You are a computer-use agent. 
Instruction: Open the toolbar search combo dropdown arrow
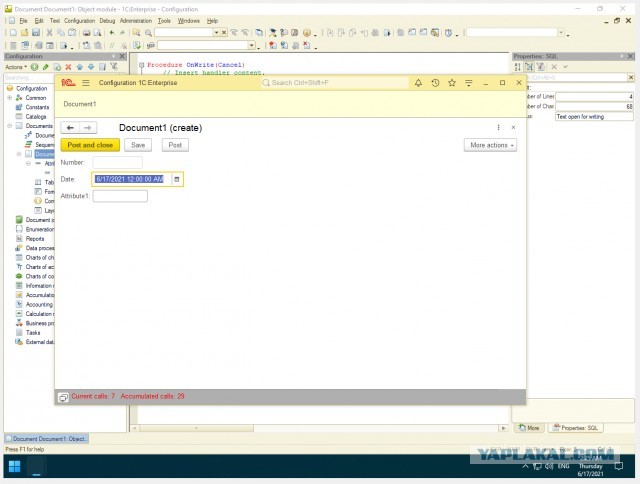(216, 32)
